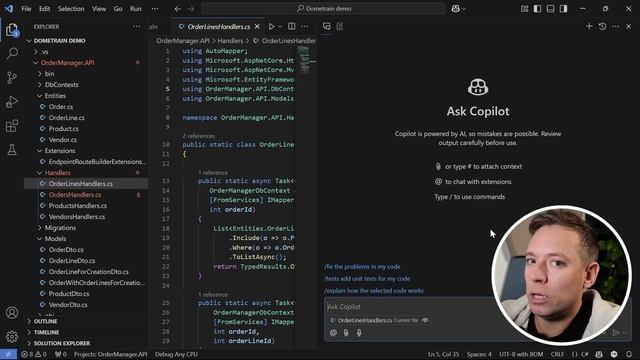This screenshot has width=640, height=360.
Task: Click the /fix the problems in my code suggestion
Action: pyautogui.click(x=362, y=267)
